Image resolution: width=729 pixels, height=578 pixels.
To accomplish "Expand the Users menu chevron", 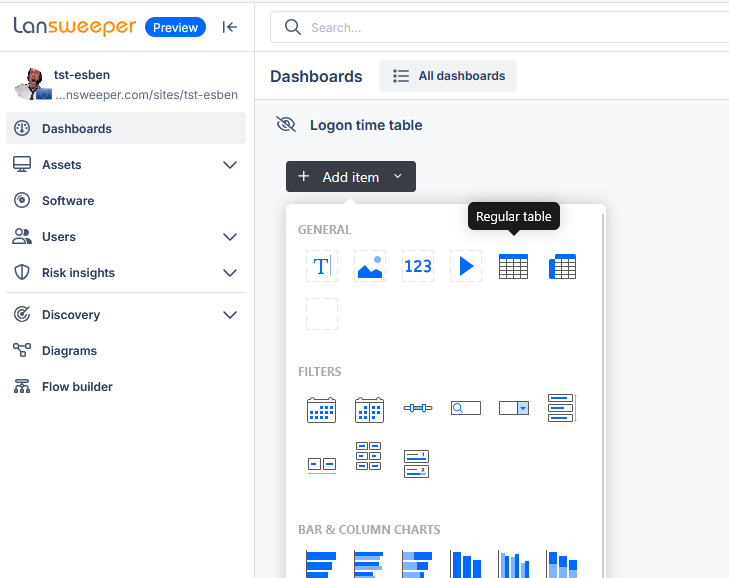I will tap(230, 237).
